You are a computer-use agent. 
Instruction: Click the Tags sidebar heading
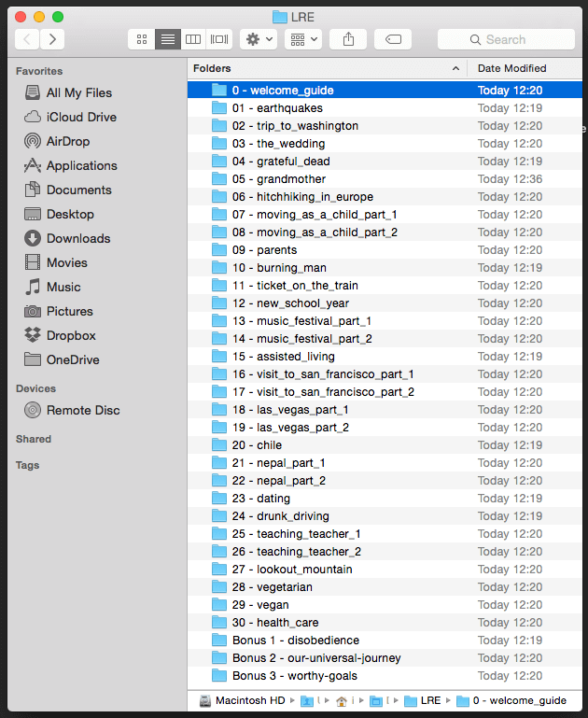click(x=27, y=465)
